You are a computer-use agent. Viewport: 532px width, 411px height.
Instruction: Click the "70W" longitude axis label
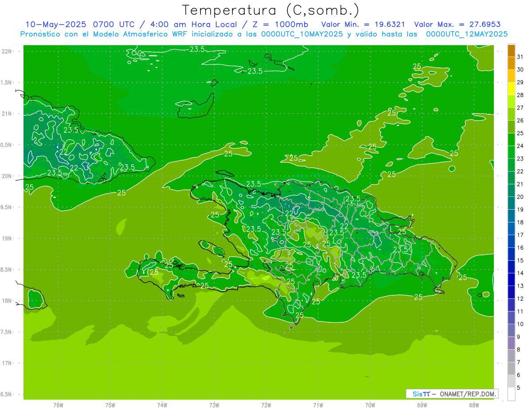[x=370, y=405]
